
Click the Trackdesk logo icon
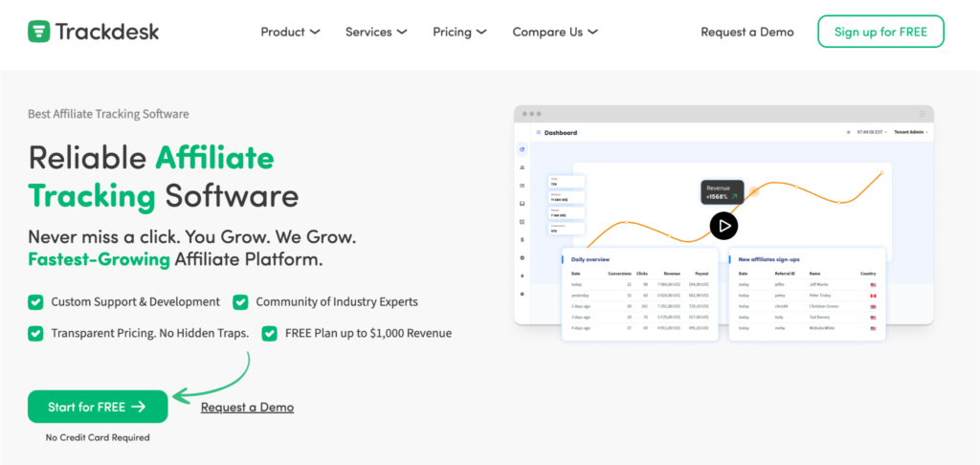tap(38, 32)
